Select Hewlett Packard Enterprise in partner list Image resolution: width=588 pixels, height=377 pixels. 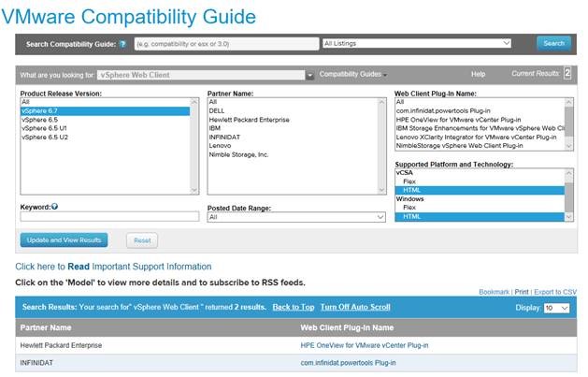pos(293,120)
